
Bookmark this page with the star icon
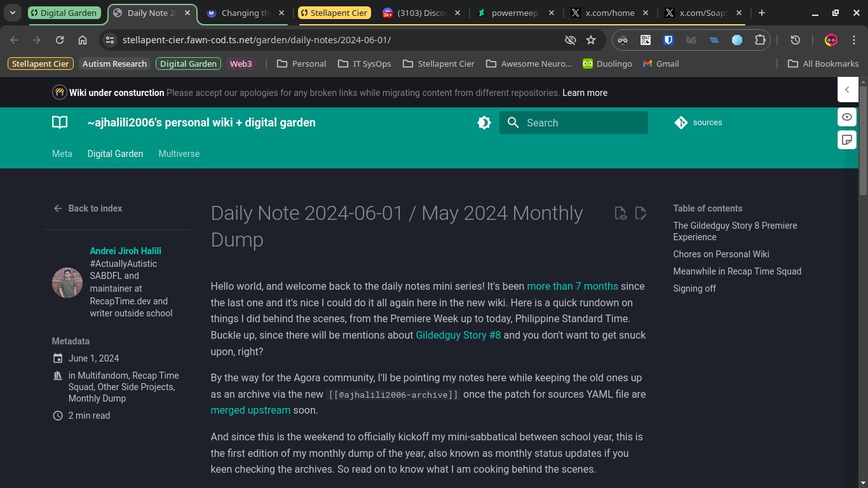click(x=591, y=40)
